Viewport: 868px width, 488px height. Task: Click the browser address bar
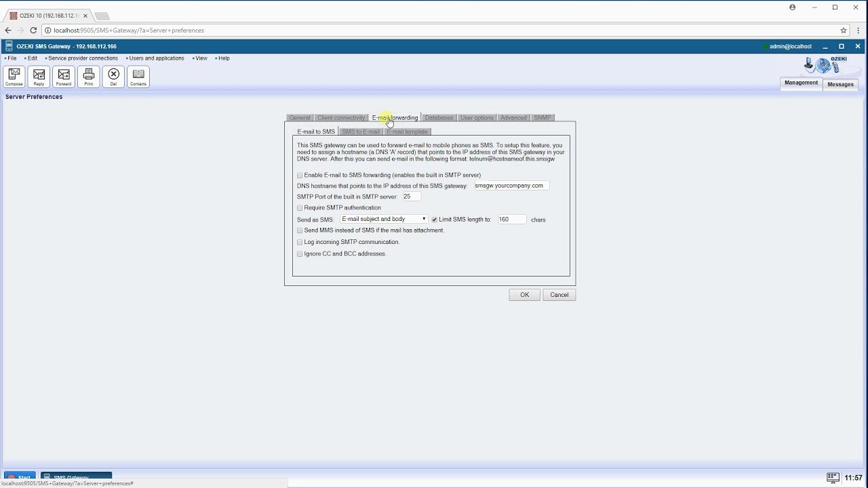click(x=441, y=30)
